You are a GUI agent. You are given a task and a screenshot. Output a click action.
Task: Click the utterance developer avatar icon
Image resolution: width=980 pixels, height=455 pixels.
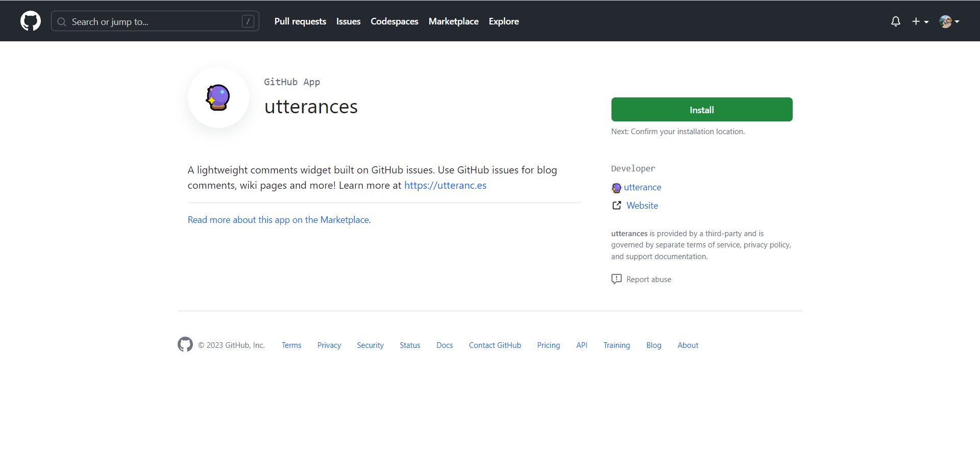click(x=617, y=188)
